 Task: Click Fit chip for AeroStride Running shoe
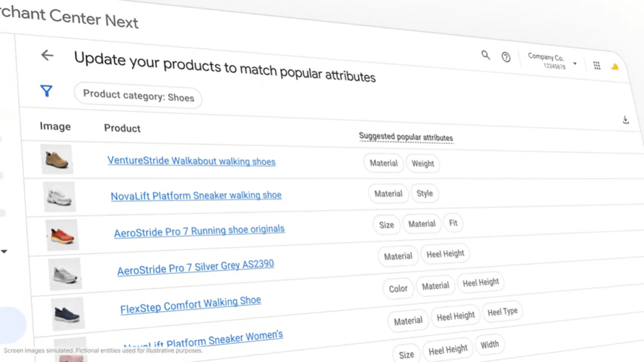(x=453, y=223)
